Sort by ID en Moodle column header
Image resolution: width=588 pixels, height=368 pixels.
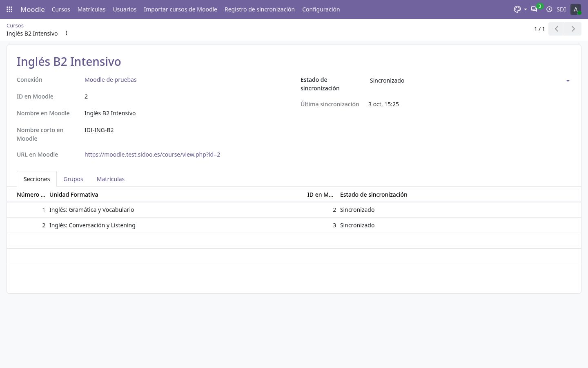[320, 195]
